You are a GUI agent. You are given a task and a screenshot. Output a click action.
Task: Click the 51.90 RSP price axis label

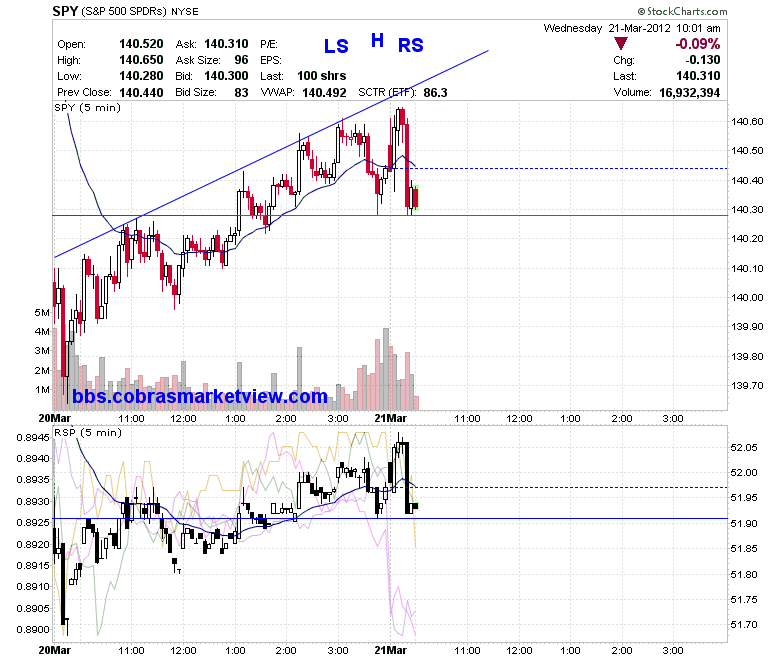coord(744,523)
